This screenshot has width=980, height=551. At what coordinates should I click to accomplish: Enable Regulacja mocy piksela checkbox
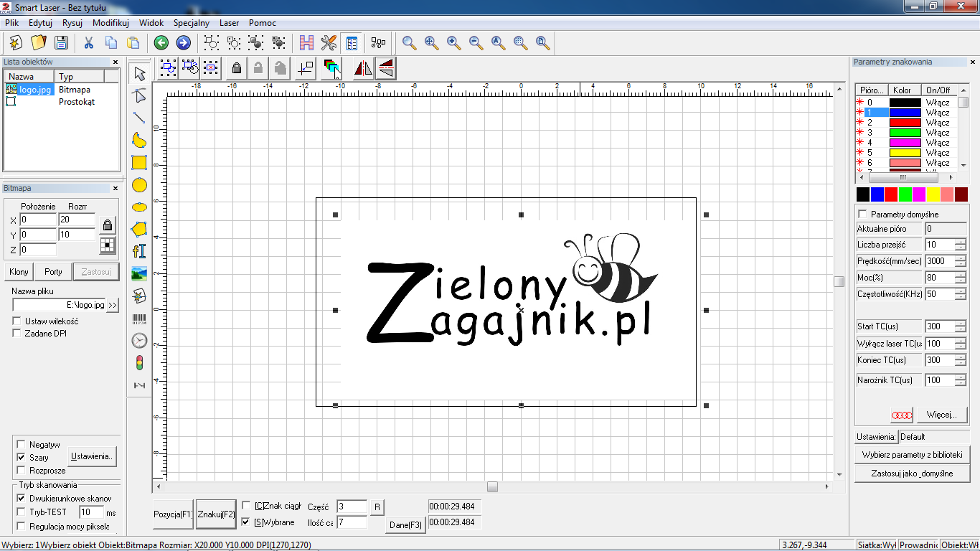(x=21, y=526)
